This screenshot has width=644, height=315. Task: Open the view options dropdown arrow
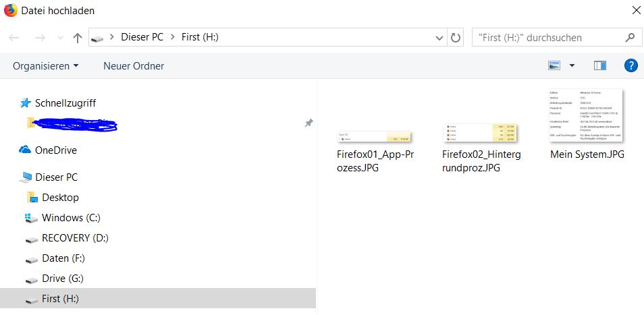pos(572,65)
